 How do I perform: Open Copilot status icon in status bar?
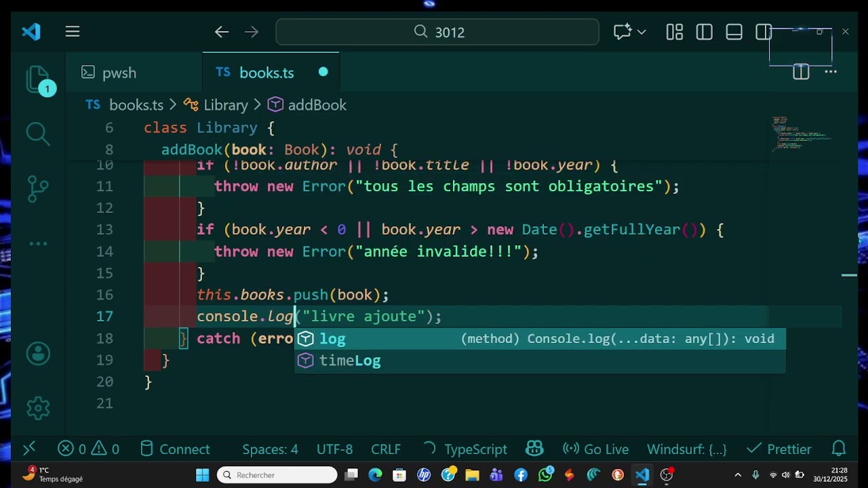[534, 449]
